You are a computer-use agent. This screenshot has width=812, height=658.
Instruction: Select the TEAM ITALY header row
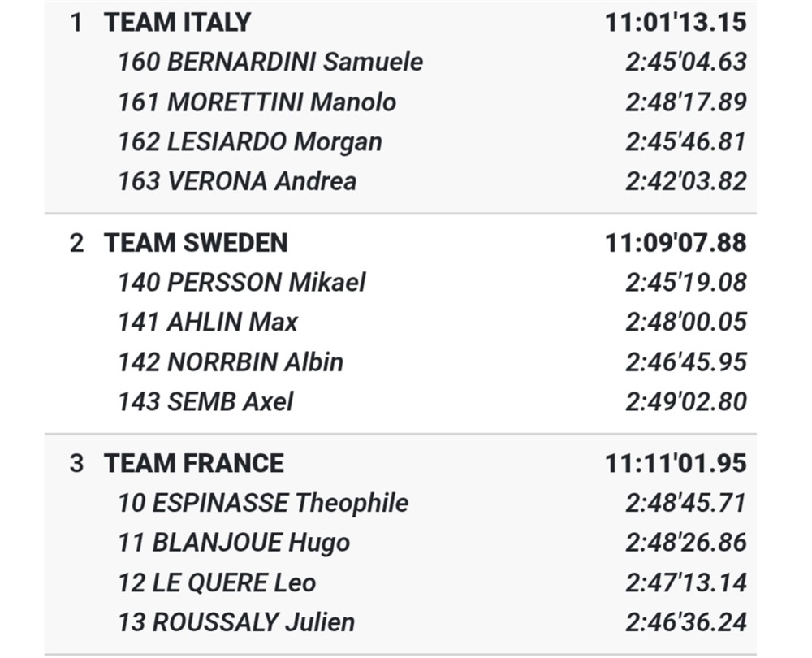400,22
